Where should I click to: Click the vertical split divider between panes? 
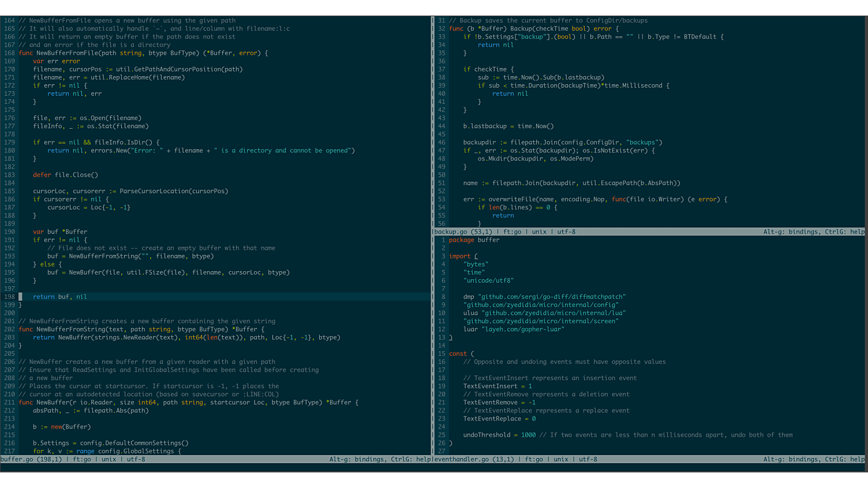point(432,231)
